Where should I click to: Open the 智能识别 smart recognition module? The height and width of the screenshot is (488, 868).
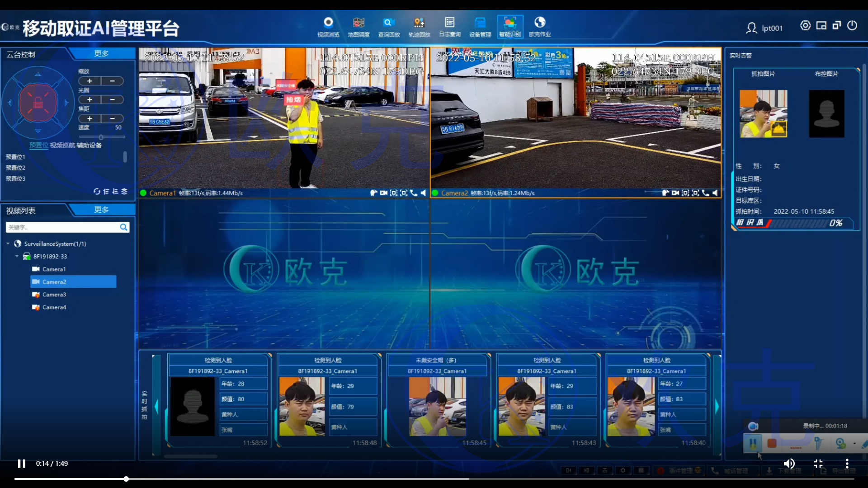510,27
